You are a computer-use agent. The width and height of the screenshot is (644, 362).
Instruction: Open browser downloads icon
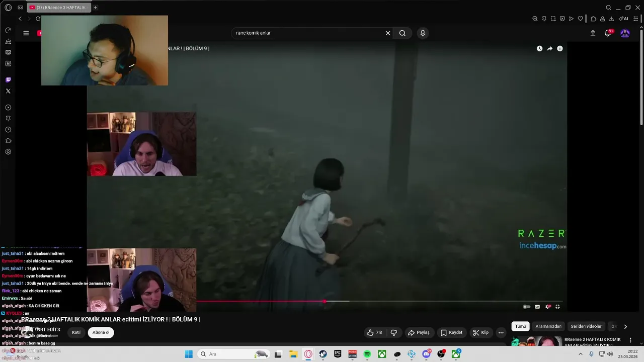611,19
